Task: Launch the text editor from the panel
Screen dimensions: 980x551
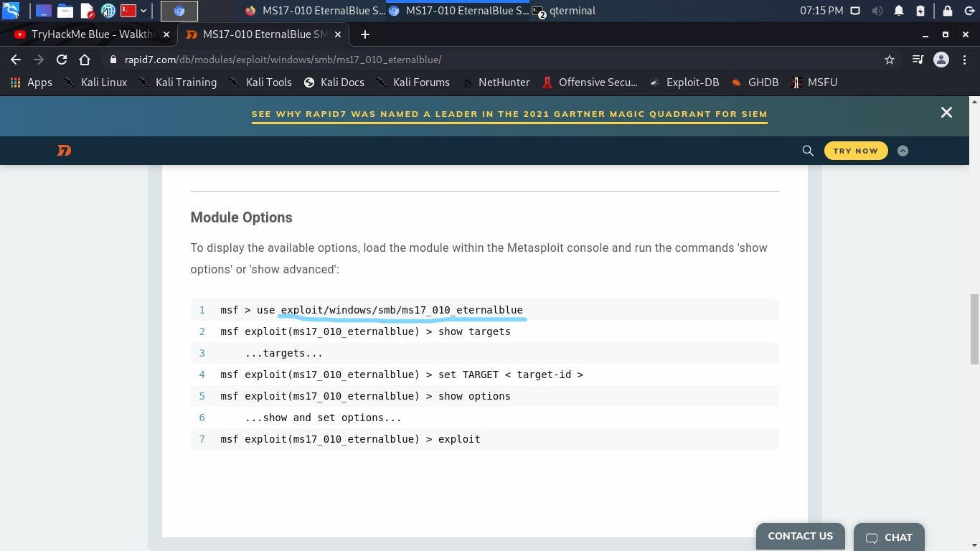Action: pos(87,11)
